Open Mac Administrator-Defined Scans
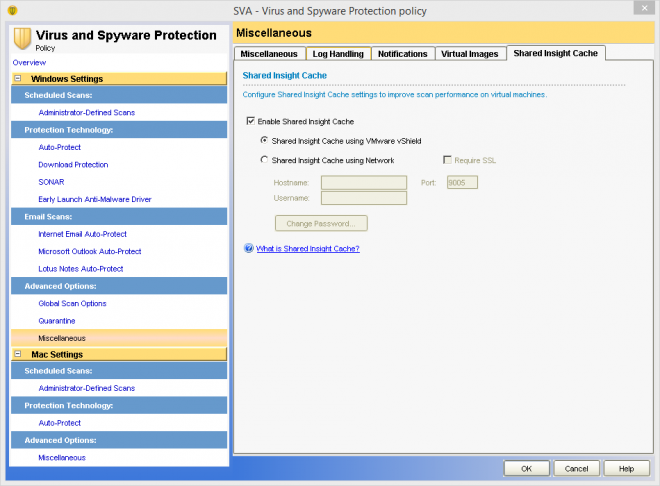Viewport: 660px width, 486px height. [87, 388]
